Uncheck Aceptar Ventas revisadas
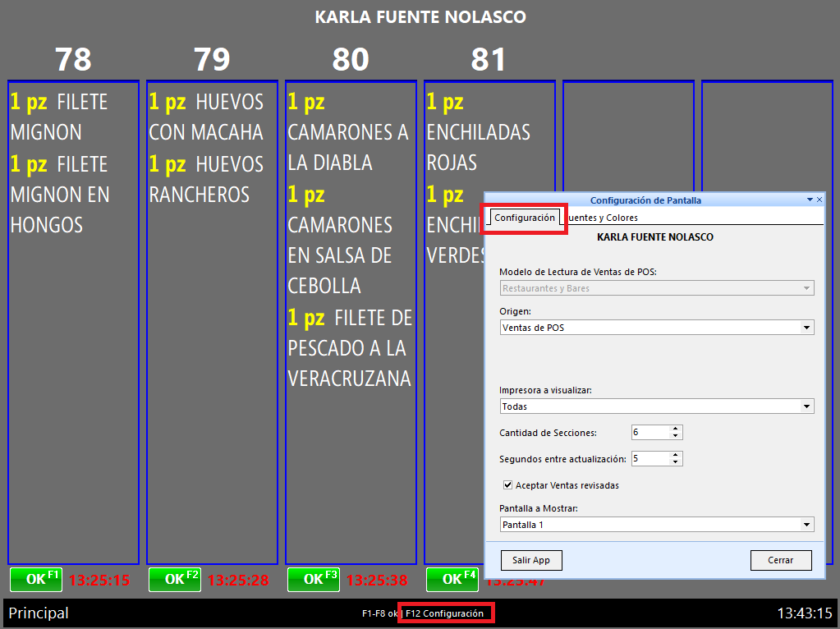Viewport: 840px width, 629px height. (x=507, y=484)
